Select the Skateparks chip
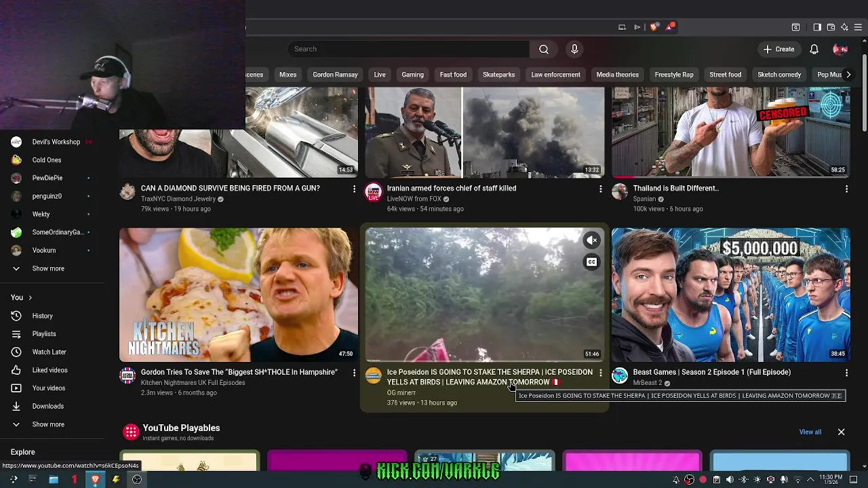This screenshot has width=868, height=488. pos(498,75)
